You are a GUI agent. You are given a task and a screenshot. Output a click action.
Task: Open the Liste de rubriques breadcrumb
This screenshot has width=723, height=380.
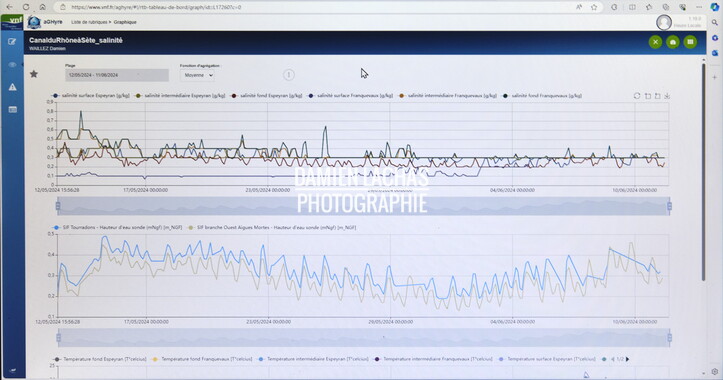pos(89,22)
